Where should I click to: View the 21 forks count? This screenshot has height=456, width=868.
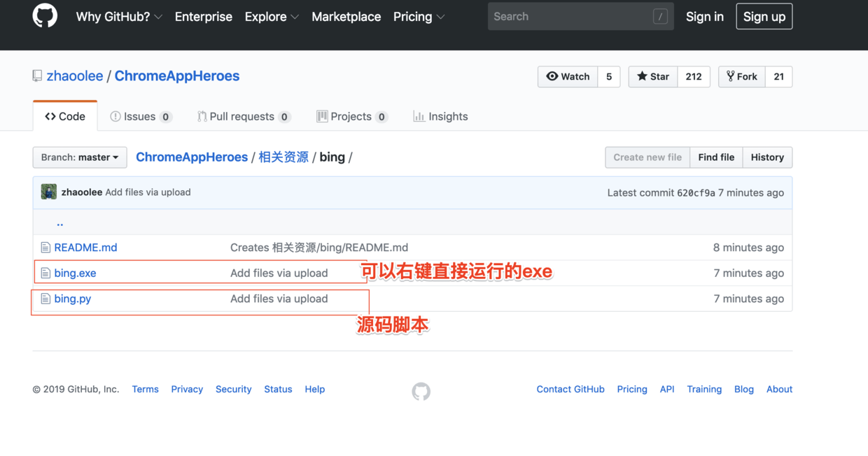coord(779,77)
